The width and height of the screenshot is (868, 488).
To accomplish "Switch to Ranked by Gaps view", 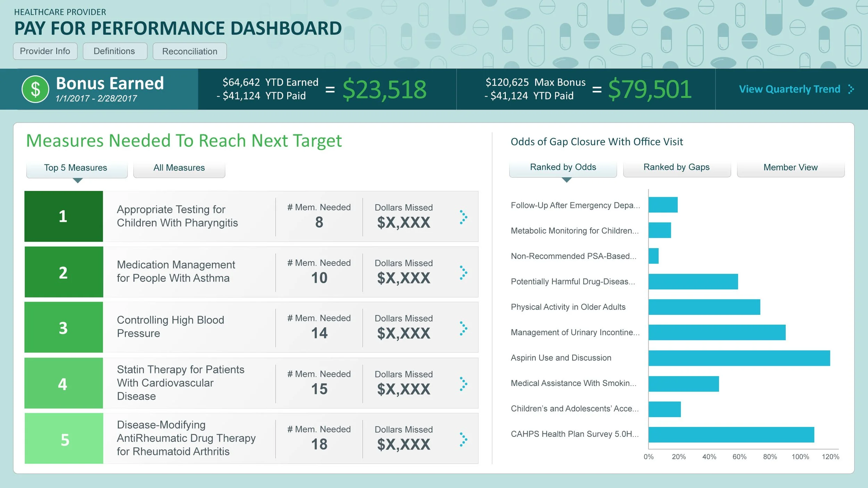I will click(x=676, y=167).
